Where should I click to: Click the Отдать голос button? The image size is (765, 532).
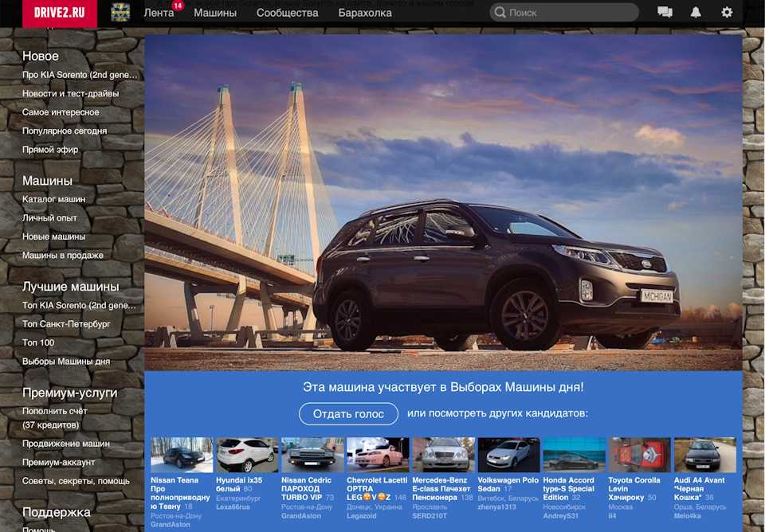pyautogui.click(x=348, y=414)
